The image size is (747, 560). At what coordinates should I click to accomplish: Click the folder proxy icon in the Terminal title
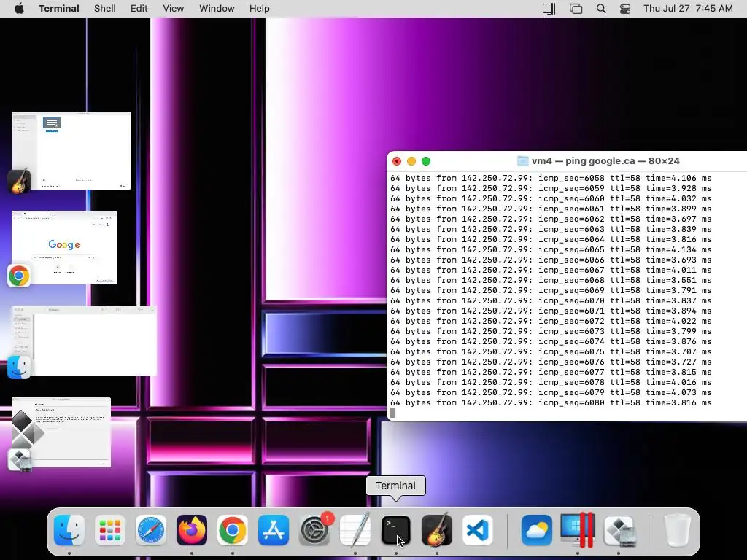click(522, 161)
